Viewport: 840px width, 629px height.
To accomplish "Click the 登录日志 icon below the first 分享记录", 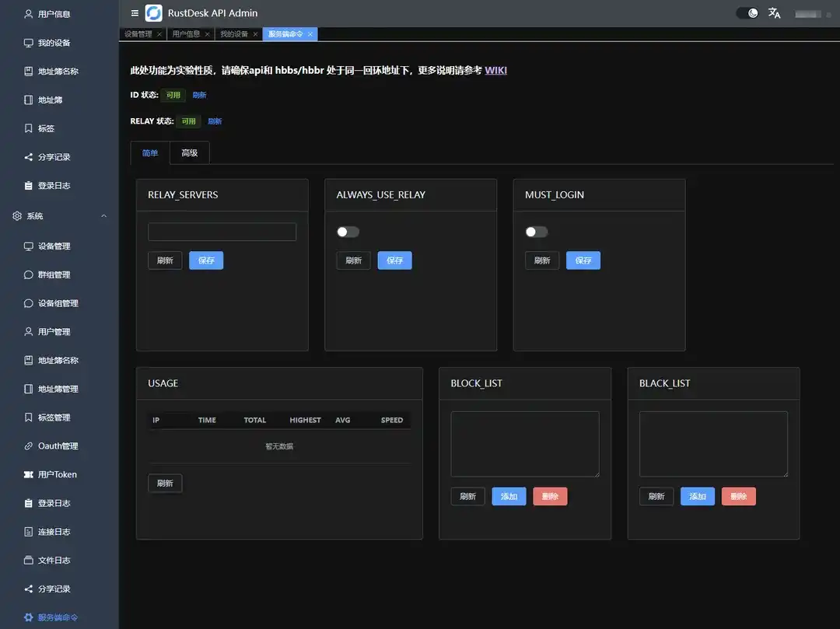I will tap(29, 186).
